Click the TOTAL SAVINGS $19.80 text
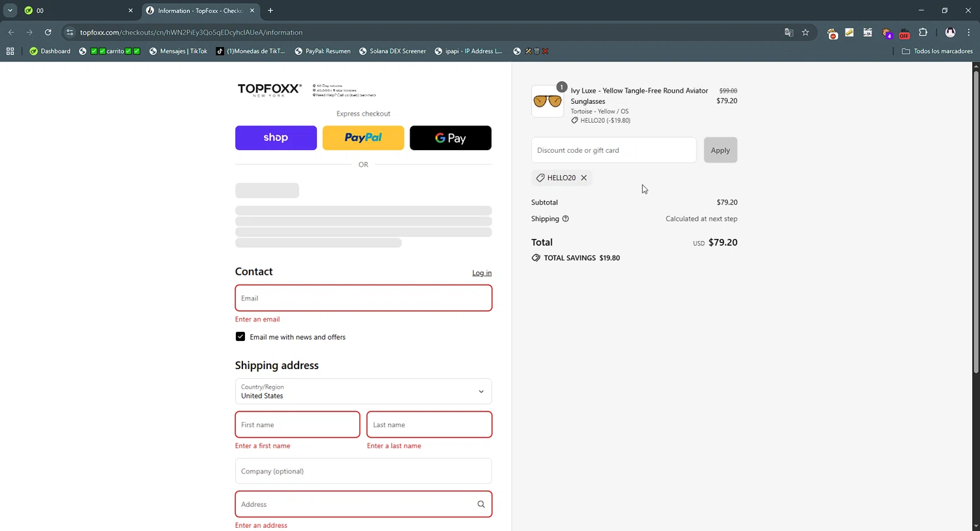 (581, 258)
